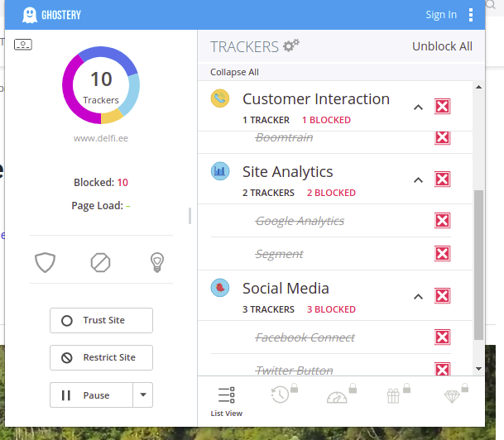This screenshot has width=504, height=440.
Task: Click the panel divider collapse handle
Action: [190, 216]
